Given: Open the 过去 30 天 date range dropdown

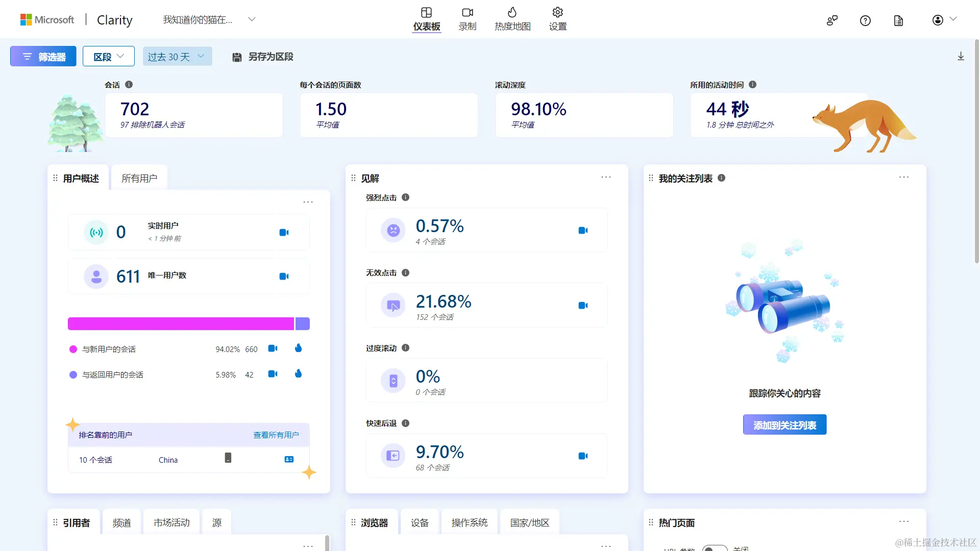Looking at the screenshot, I should pyautogui.click(x=177, y=57).
